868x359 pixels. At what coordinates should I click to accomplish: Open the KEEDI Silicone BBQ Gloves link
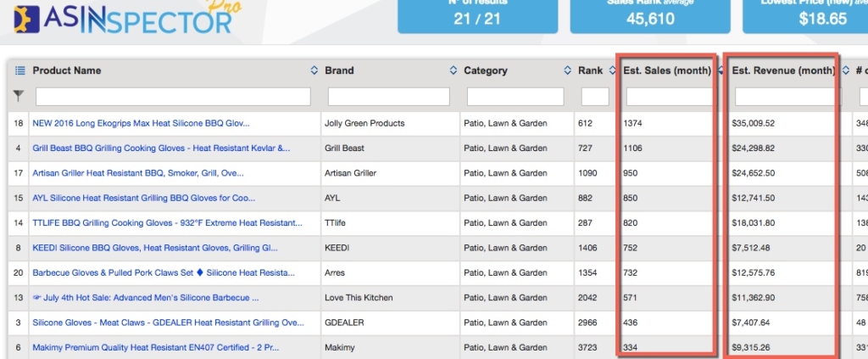coord(155,248)
